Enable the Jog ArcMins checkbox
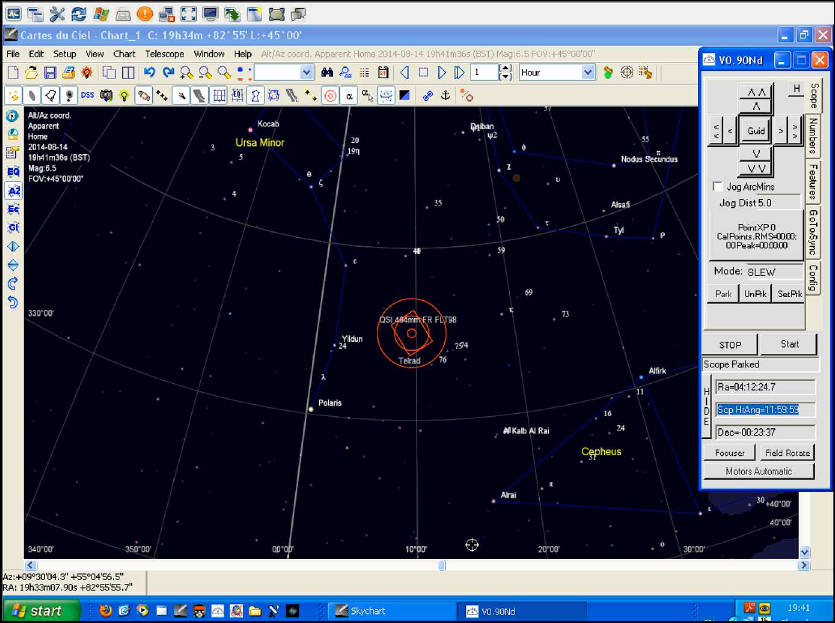The width and height of the screenshot is (835, 623). tap(717, 187)
